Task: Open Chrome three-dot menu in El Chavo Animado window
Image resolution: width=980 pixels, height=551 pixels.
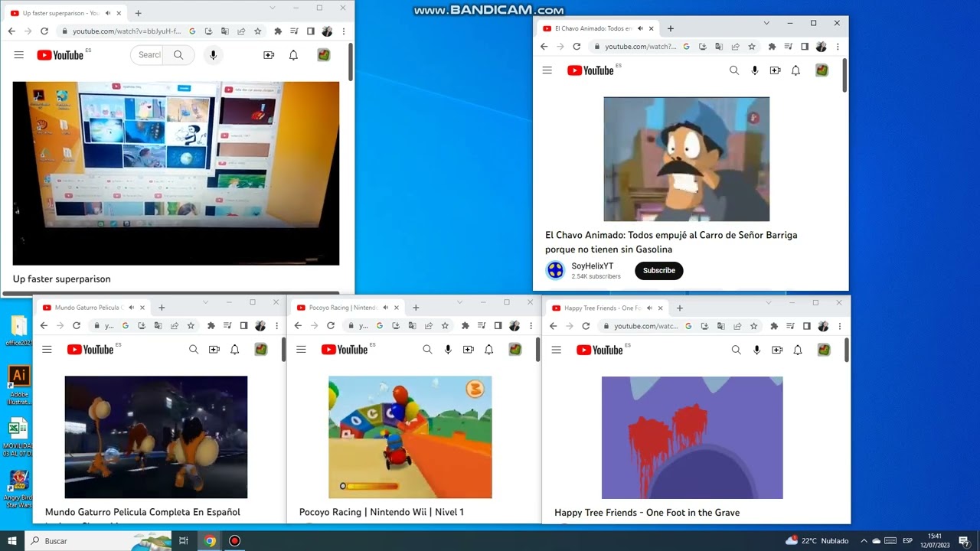Action: click(x=838, y=47)
